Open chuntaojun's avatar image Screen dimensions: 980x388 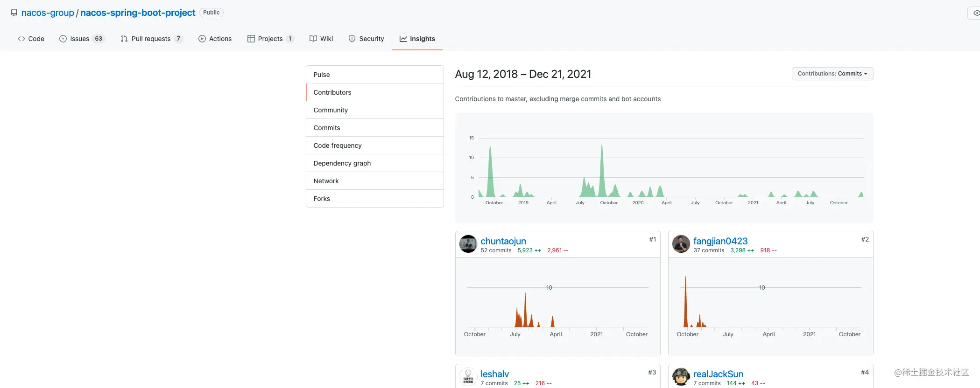468,244
